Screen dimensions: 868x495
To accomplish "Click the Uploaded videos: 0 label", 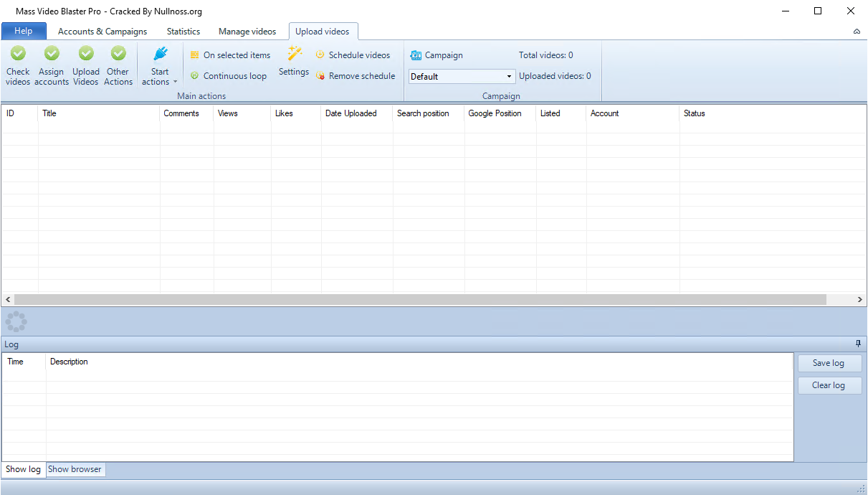I will 555,76.
